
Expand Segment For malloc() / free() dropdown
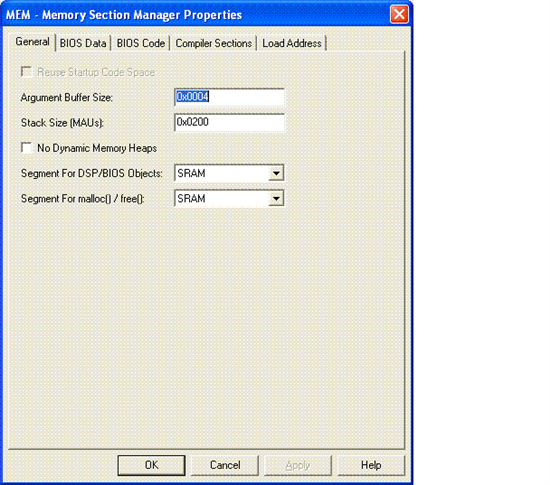[x=276, y=198]
